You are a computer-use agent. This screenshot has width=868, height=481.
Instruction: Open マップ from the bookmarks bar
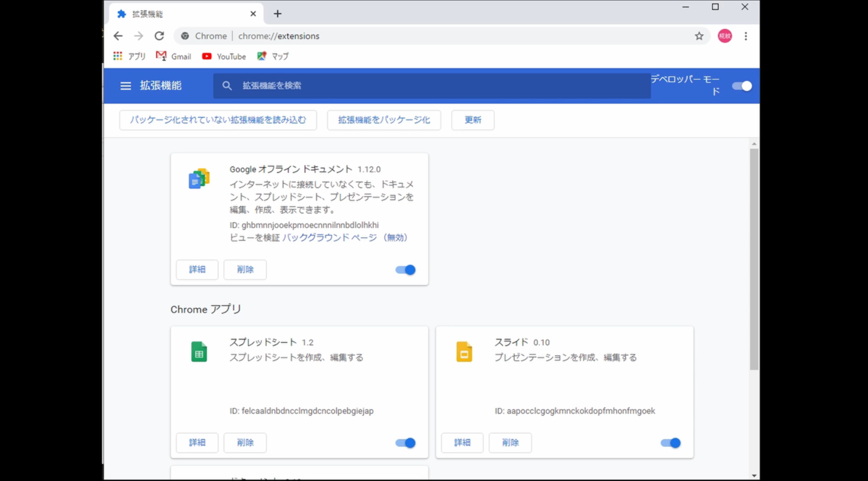[x=272, y=56]
